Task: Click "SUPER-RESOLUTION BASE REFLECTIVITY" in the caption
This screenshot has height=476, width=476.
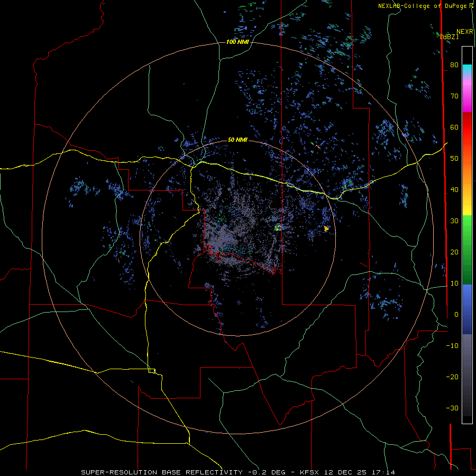Action: 162,472
